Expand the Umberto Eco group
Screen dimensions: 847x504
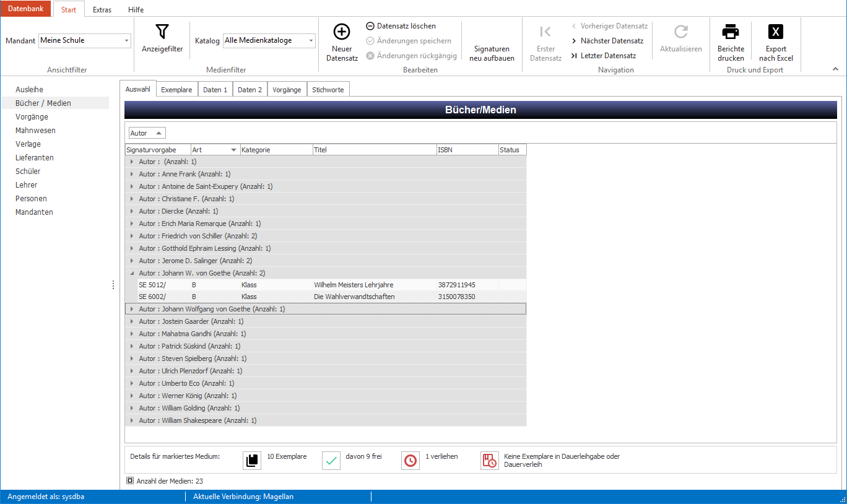click(x=131, y=383)
